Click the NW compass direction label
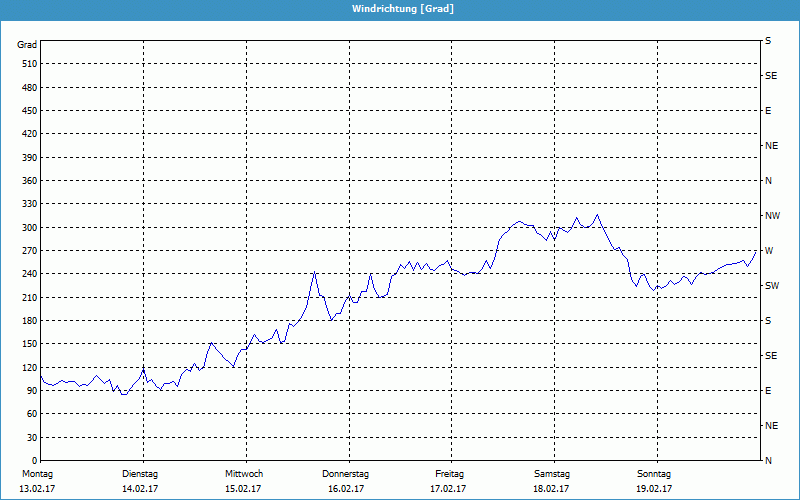This screenshot has width=800, height=500. tap(772, 216)
